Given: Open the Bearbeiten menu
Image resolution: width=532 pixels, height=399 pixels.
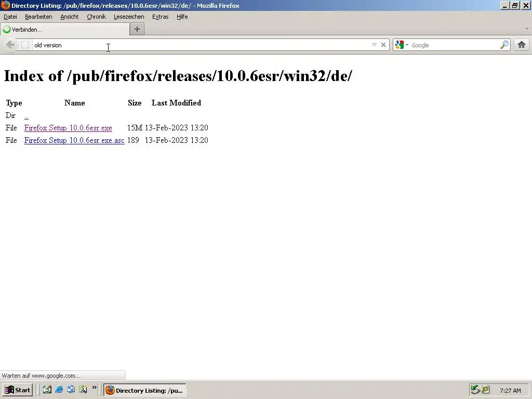Looking at the screenshot, I should point(38,17).
